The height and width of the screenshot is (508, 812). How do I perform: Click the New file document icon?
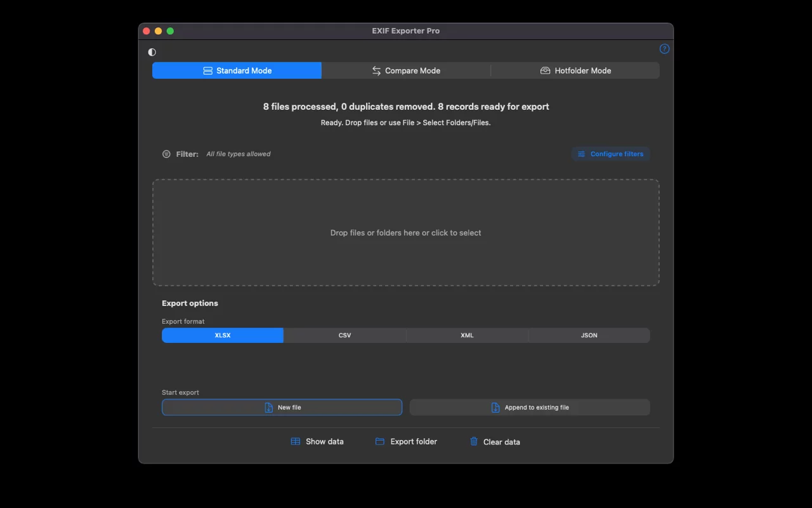pyautogui.click(x=269, y=408)
